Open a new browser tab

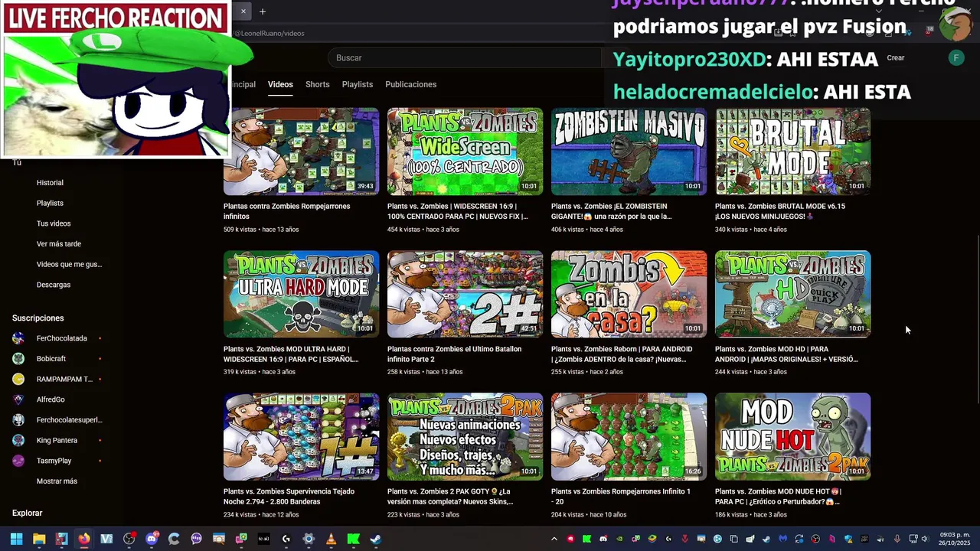point(263,11)
